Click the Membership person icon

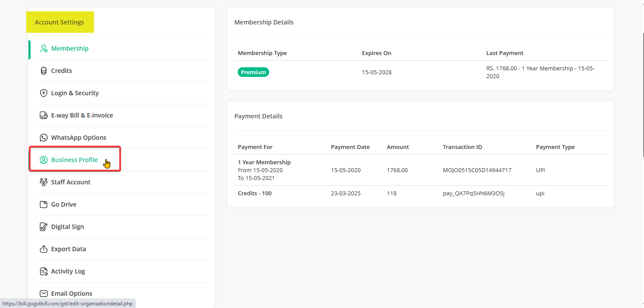point(44,48)
